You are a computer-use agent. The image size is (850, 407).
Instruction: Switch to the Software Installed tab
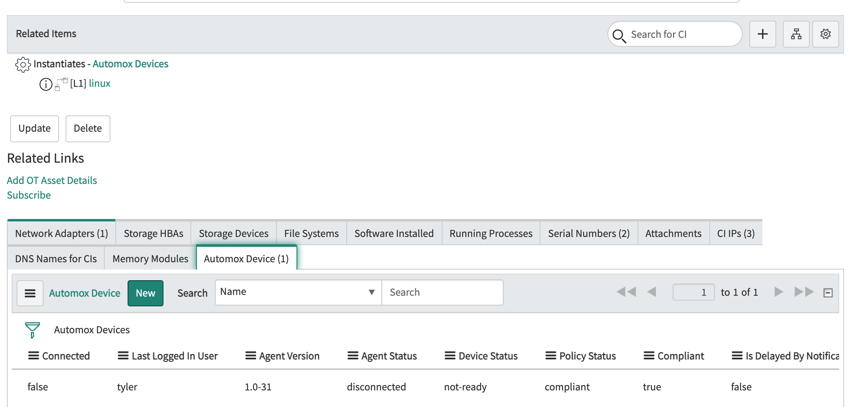pos(394,234)
